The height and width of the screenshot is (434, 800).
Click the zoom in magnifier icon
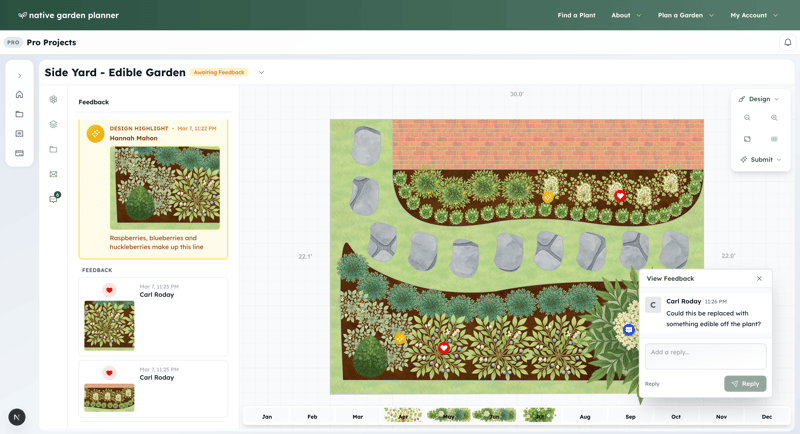tap(774, 118)
